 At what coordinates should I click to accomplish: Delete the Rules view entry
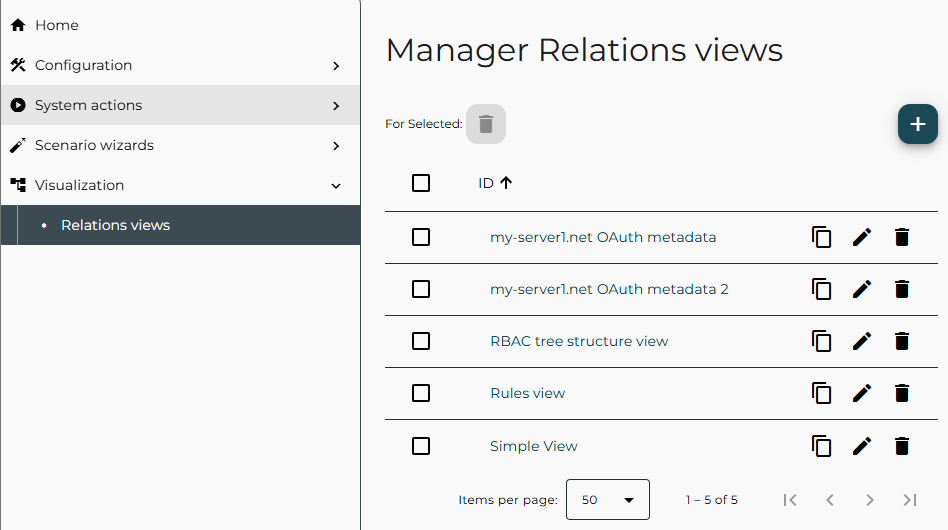click(x=901, y=393)
